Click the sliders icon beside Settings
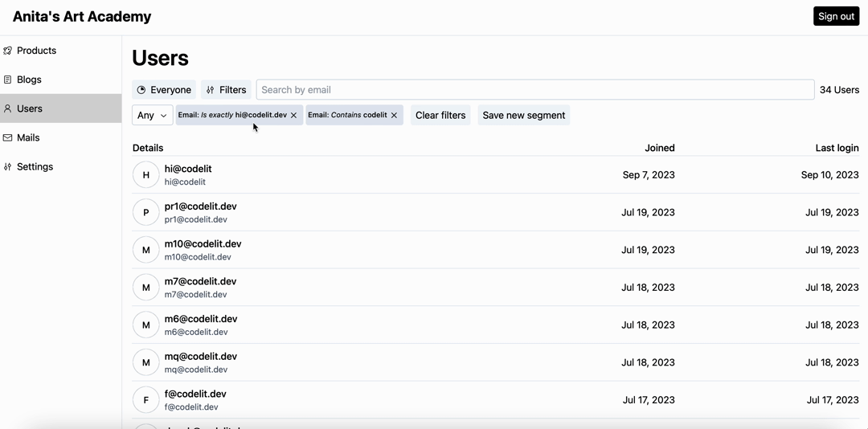 (8, 166)
